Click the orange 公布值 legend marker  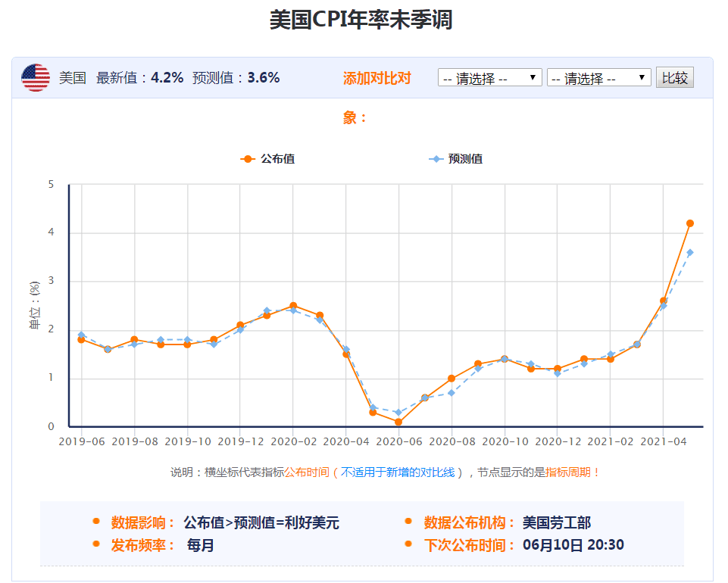pyautogui.click(x=248, y=159)
